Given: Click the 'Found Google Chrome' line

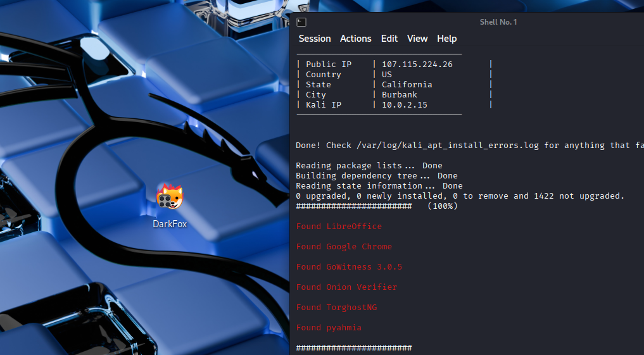Looking at the screenshot, I should pyautogui.click(x=344, y=247).
